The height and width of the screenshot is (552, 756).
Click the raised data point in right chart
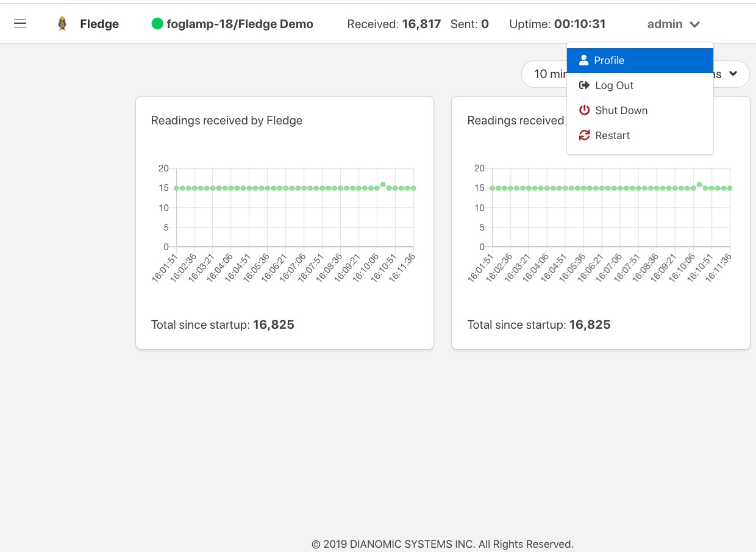(x=699, y=184)
